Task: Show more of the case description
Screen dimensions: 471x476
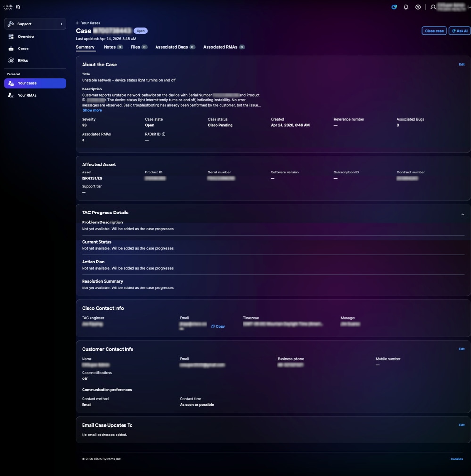Action: (92, 110)
